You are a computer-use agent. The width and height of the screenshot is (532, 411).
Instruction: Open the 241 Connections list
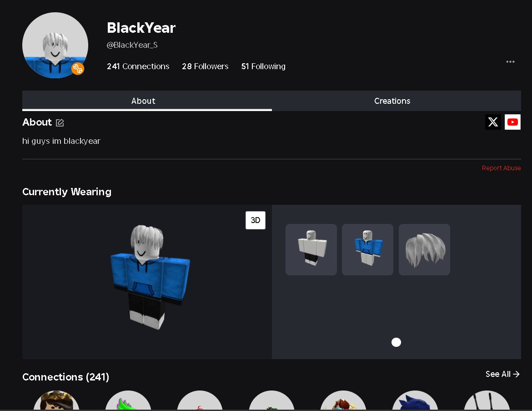click(138, 66)
